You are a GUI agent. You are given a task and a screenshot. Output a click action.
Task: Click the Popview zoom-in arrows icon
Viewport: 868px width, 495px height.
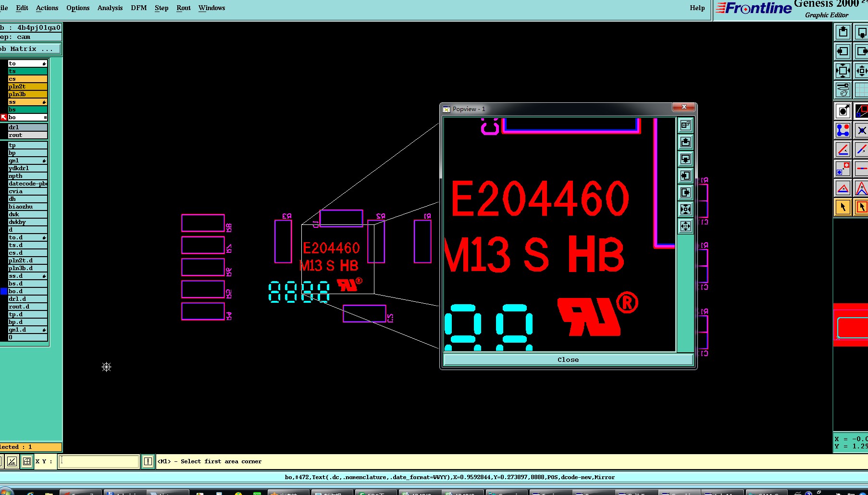[686, 209]
